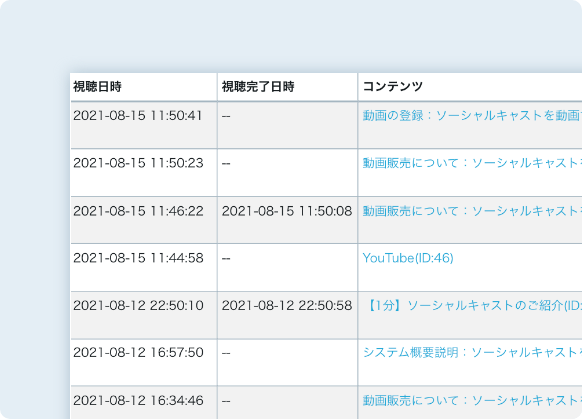Open the 動画の登録 content link

[x=472, y=116]
